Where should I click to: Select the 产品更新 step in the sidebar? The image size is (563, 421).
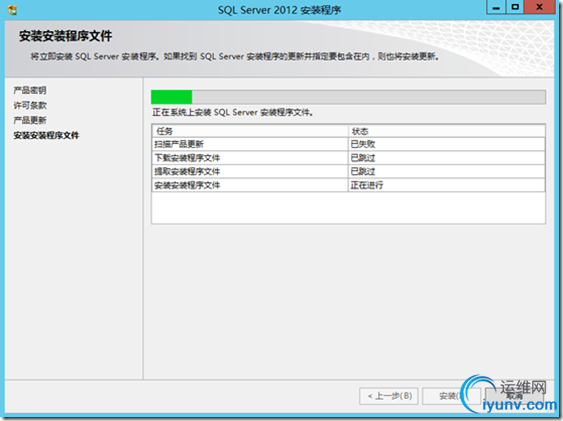(30, 120)
